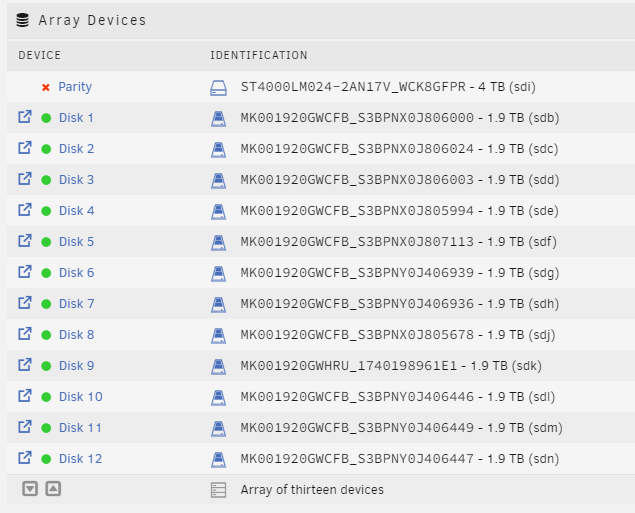The height and width of the screenshot is (513, 635).
Task: Click 'MK001920GWCFB_S3BPNX0J805678 - 1.9 TB (sdj)' text
Action: pyautogui.click(x=398, y=334)
